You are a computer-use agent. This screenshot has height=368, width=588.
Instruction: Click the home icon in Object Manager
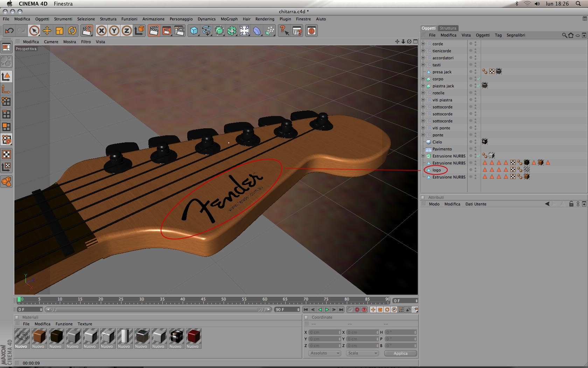pyautogui.click(x=571, y=35)
